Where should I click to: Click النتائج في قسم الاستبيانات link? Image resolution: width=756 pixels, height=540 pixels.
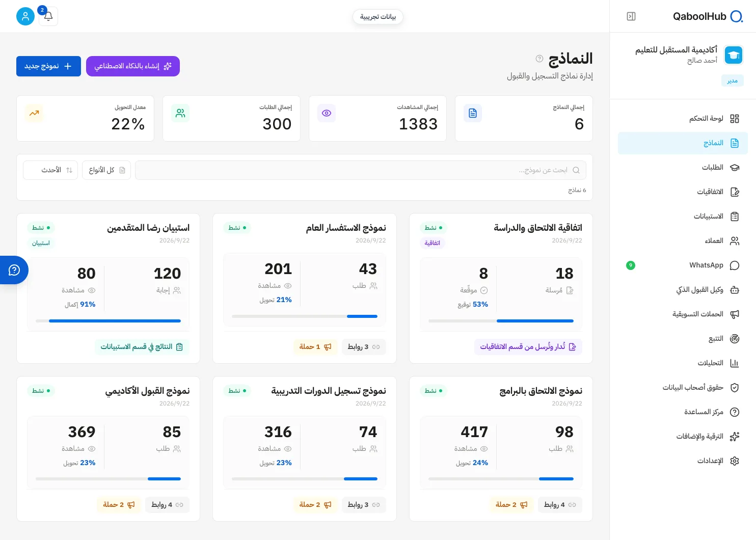click(142, 347)
